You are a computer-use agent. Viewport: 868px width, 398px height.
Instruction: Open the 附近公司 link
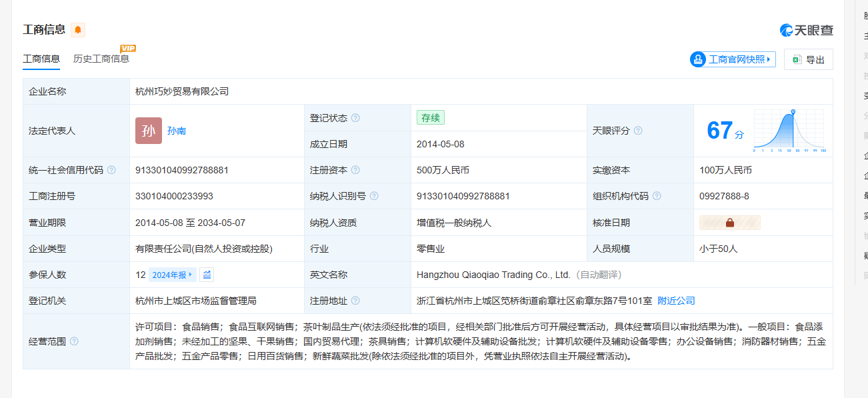click(676, 301)
